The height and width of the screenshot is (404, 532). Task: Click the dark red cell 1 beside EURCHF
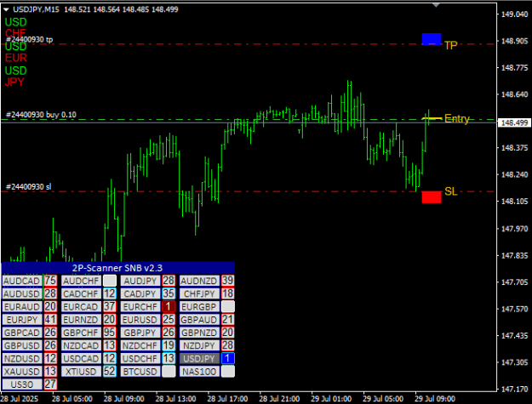[x=169, y=306]
